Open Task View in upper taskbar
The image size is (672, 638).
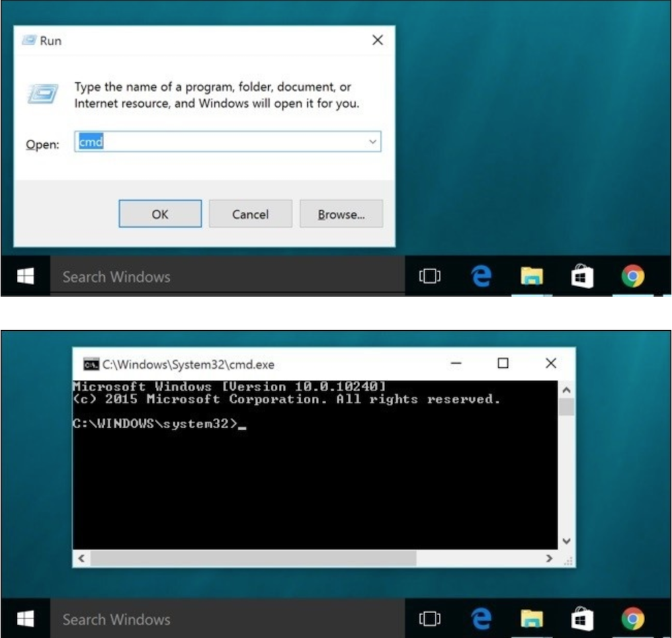coord(429,276)
